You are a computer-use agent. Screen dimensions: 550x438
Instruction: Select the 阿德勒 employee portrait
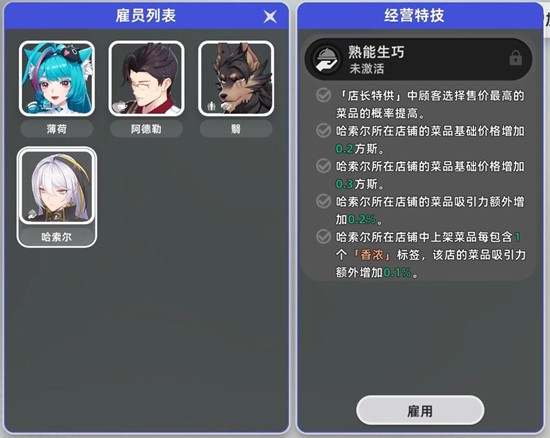(x=147, y=78)
